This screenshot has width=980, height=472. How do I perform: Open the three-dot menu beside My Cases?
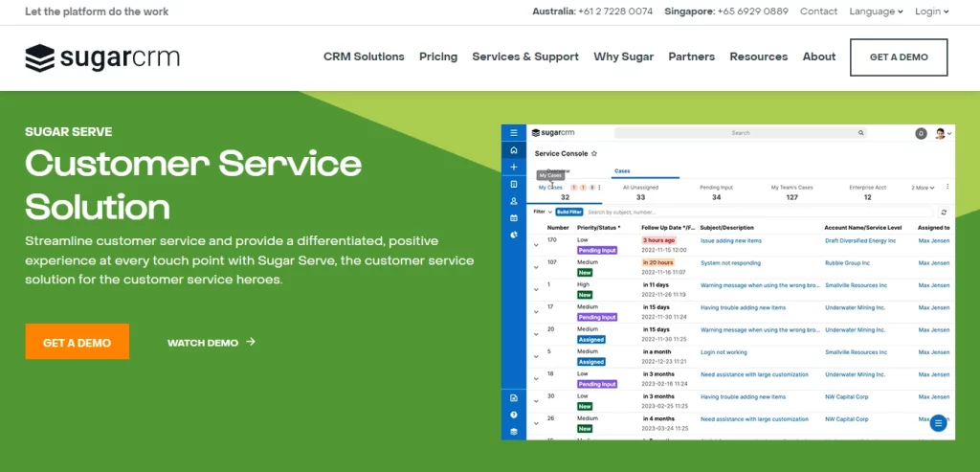[599, 187]
